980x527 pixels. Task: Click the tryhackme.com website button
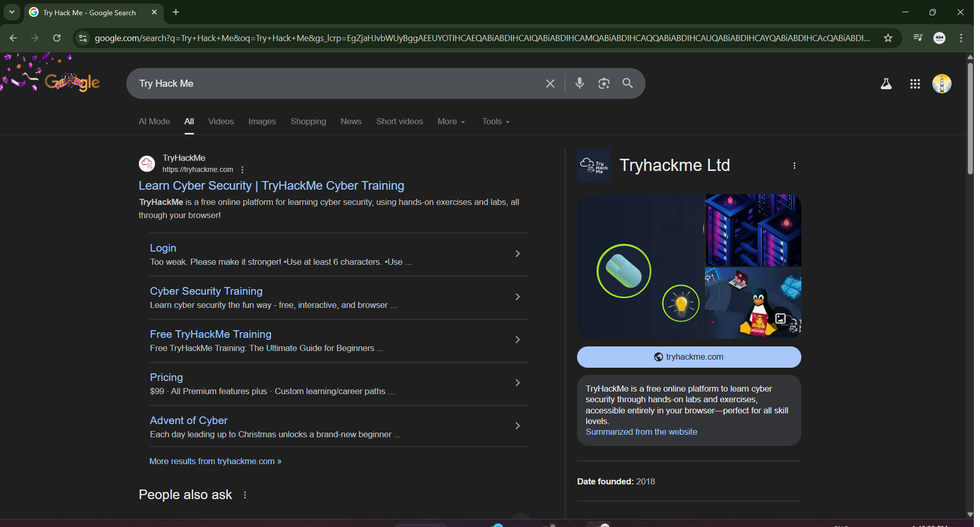pyautogui.click(x=689, y=357)
